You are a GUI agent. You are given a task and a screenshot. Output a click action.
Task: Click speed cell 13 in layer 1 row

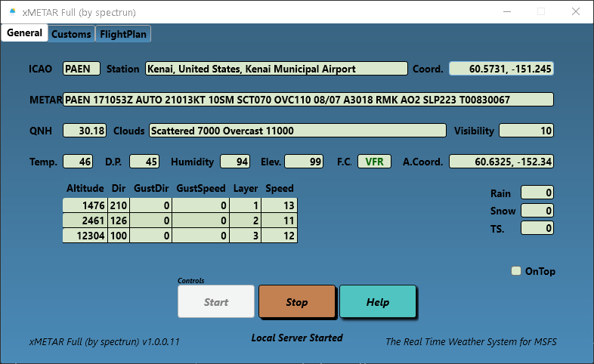[279, 205]
